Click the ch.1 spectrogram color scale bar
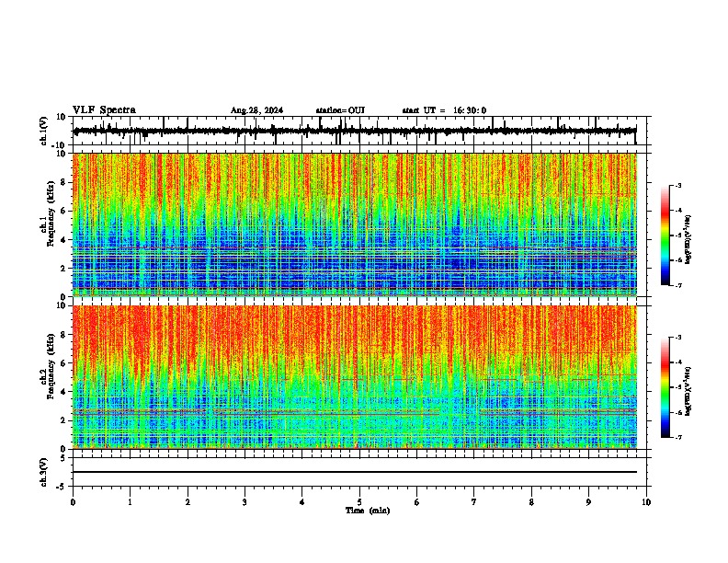Screen dimensions: 728x563 click(x=665, y=236)
